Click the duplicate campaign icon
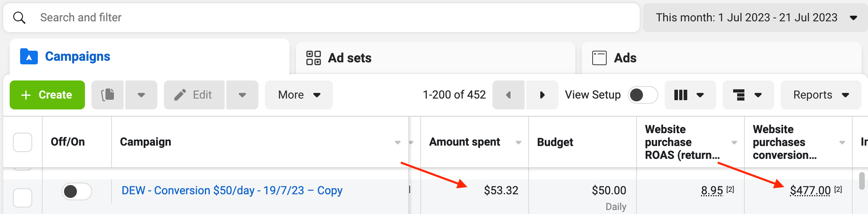This screenshot has height=214, width=868. (107, 95)
